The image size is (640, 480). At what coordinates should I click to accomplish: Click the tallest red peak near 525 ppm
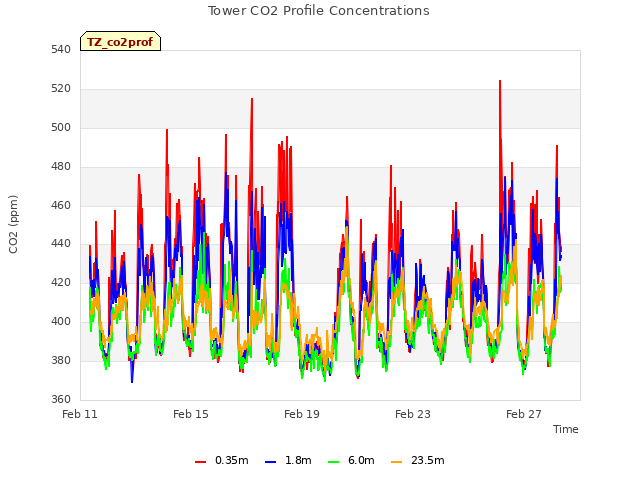tap(500, 82)
